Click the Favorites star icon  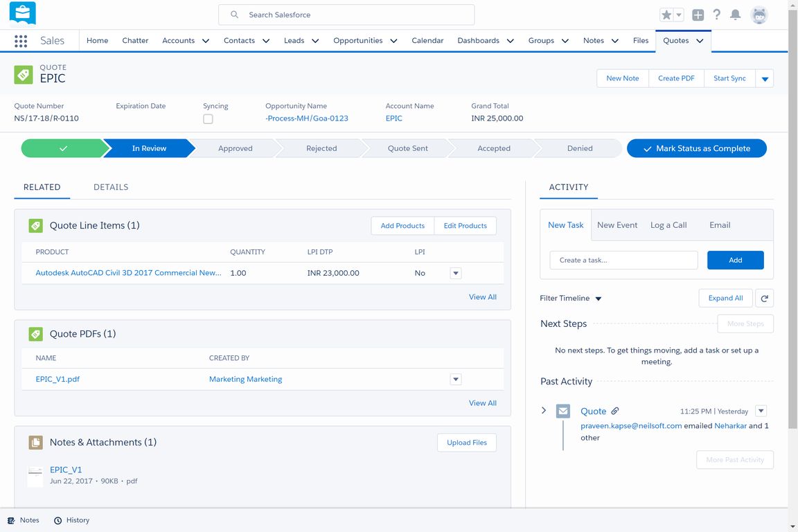[666, 15]
